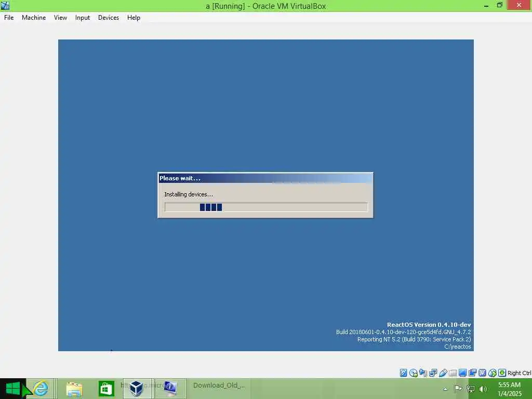This screenshot has height=399, width=532.
Task: Click the audio status icon in VirtualBox bar
Action: click(423, 373)
